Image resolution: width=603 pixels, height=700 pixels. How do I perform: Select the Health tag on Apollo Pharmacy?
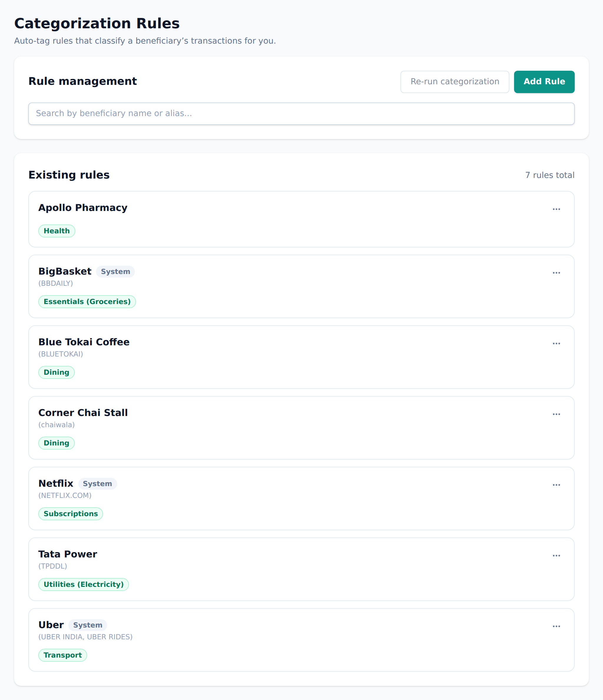tap(57, 231)
